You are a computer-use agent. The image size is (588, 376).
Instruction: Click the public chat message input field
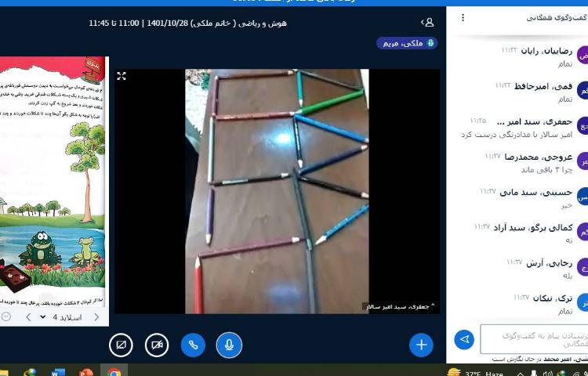(534, 339)
